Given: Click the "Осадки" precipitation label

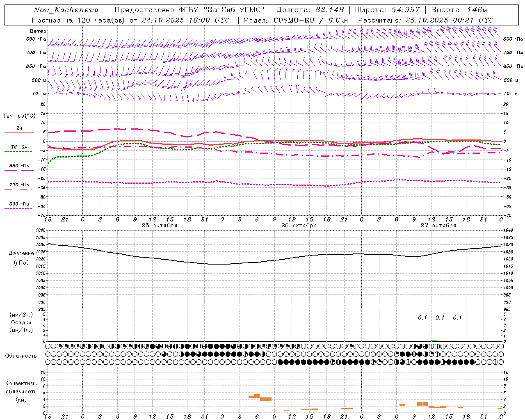Looking at the screenshot, I should (x=21, y=322).
